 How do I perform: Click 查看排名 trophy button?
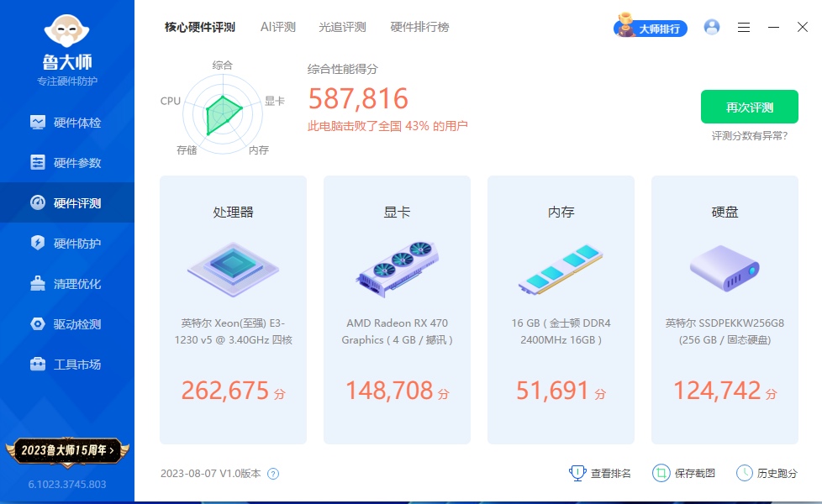click(x=600, y=473)
